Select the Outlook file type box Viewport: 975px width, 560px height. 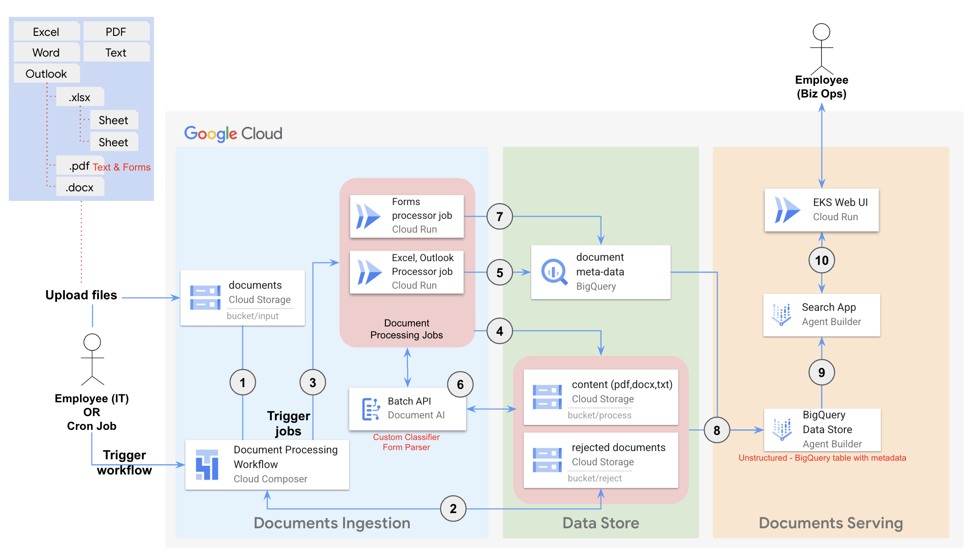coord(46,73)
